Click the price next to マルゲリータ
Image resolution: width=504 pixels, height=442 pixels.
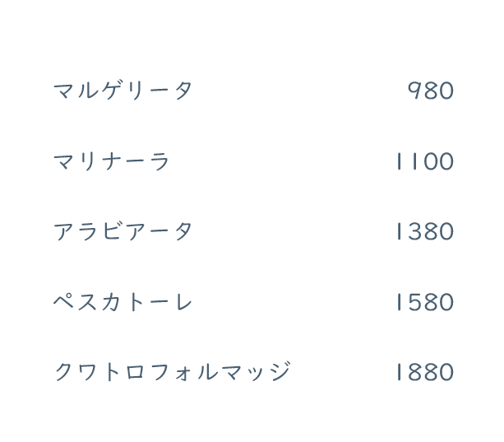click(x=431, y=91)
